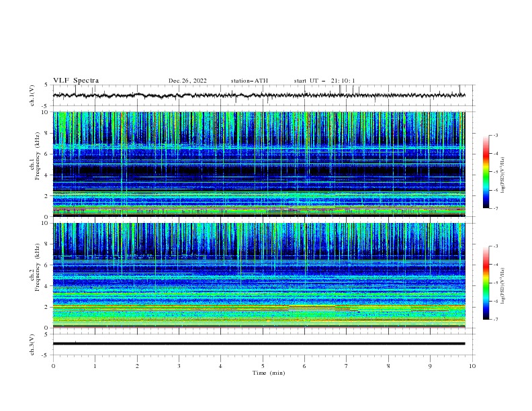Click inside the ch.2 spectrogram panel
Viewport: 532px width, 411px height.
[259, 275]
